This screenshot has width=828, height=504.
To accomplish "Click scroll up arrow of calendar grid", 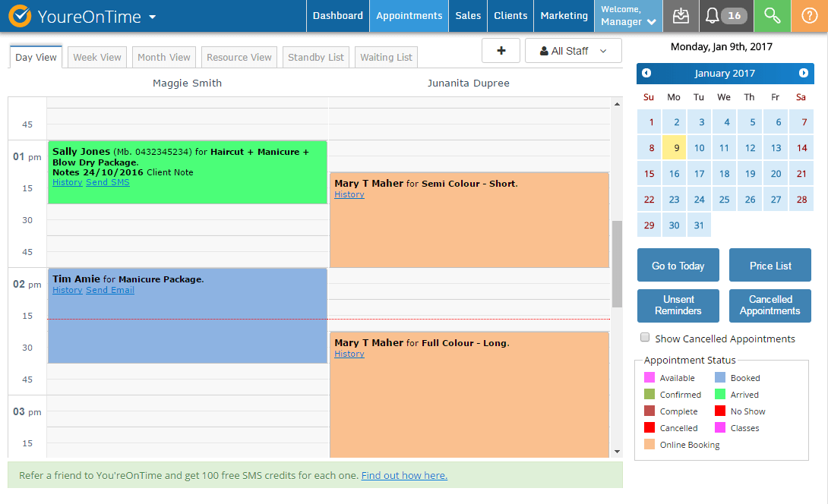I will pos(617,104).
